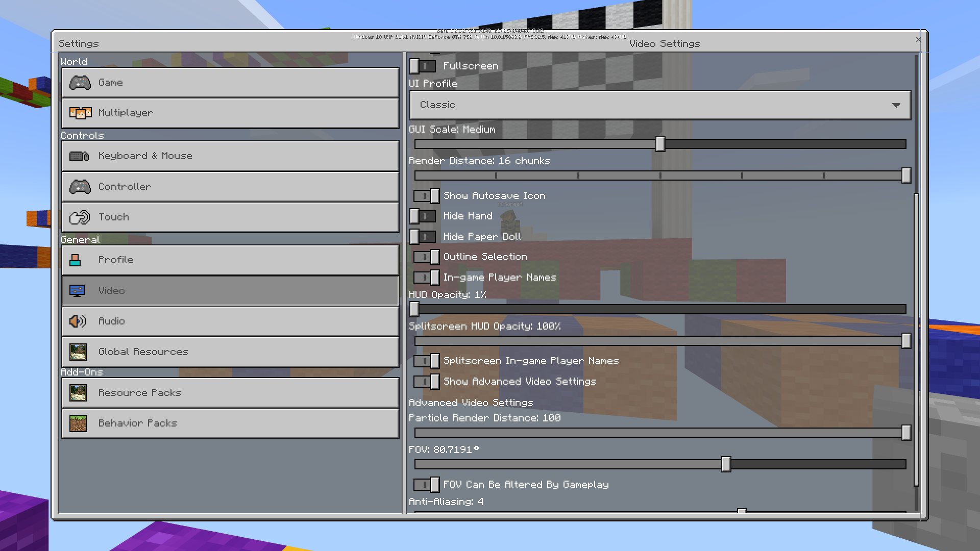980x551 pixels.
Task: Switch to Resource Packs section
Action: click(230, 393)
